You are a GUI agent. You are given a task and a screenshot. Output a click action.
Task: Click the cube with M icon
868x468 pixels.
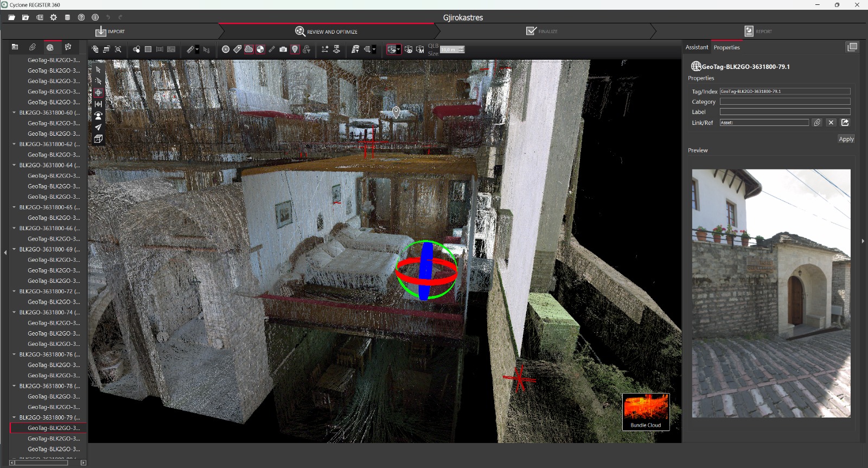click(420, 49)
